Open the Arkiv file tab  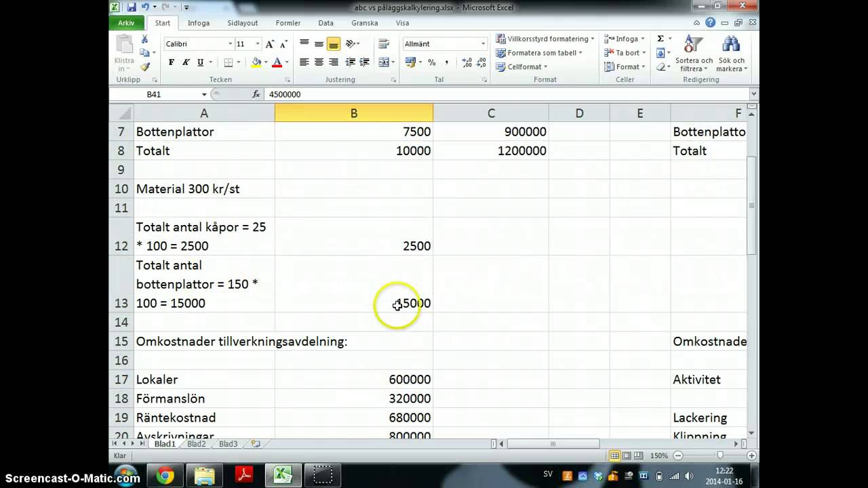tap(126, 23)
